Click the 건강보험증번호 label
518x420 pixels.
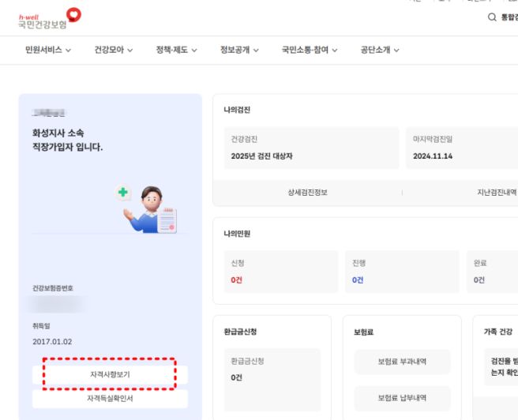click(53, 288)
